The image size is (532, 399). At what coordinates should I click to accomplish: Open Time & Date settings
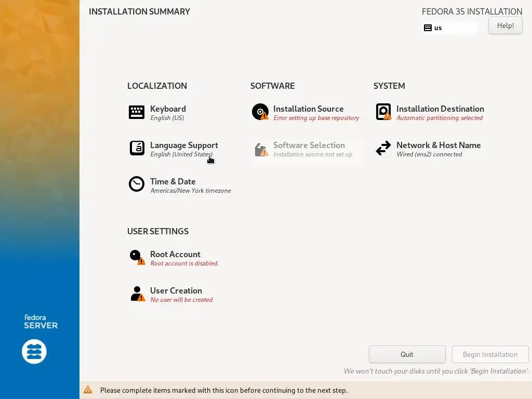(x=172, y=181)
